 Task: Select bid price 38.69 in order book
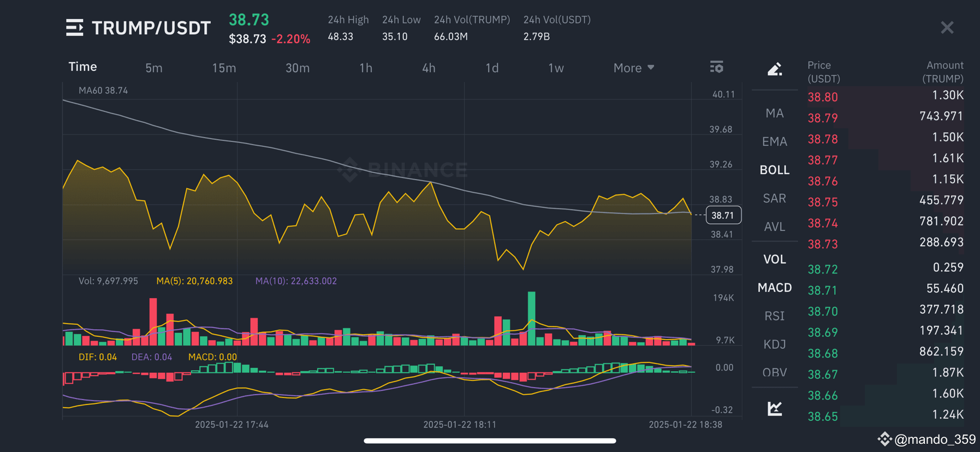pos(823,332)
